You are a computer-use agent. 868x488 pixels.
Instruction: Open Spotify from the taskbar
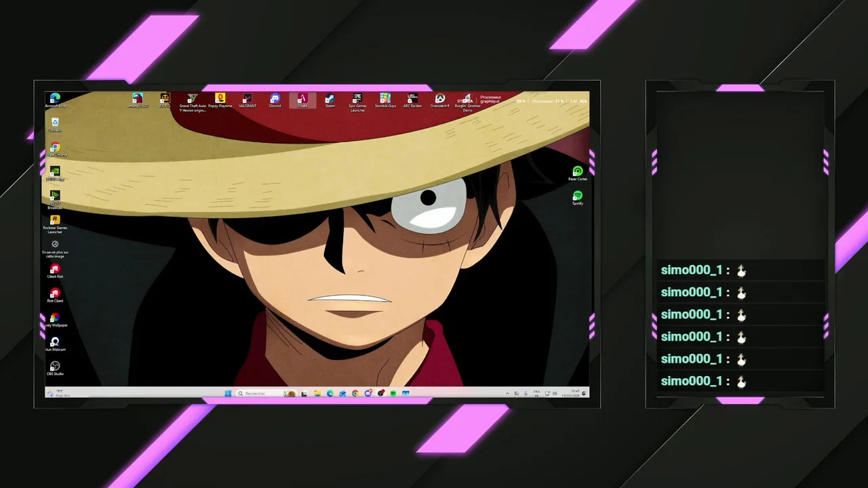tap(393, 393)
